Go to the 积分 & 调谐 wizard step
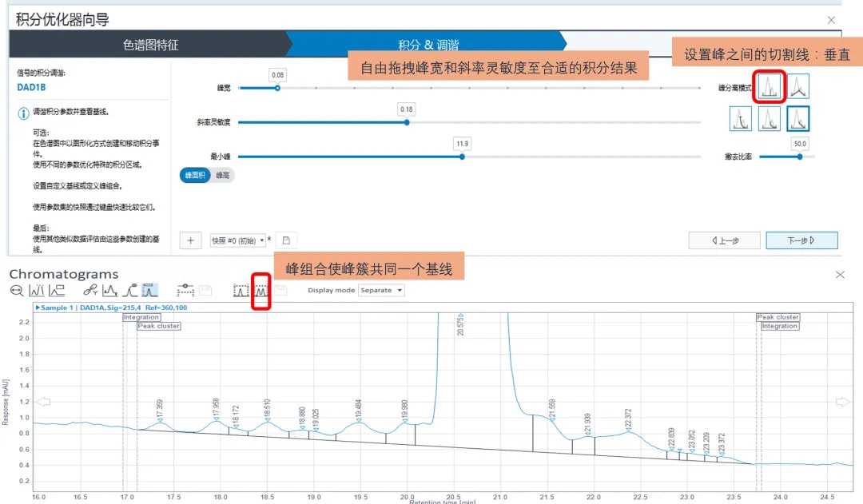 coord(428,46)
